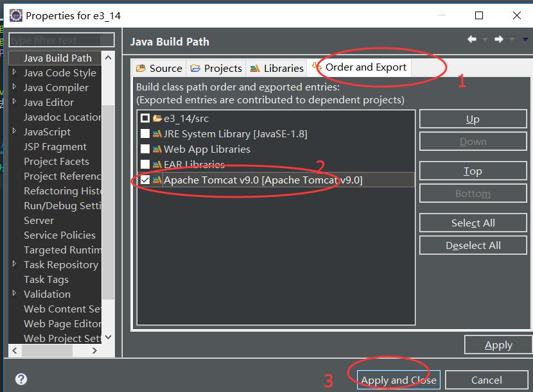Expand the Validation node

(x=14, y=293)
